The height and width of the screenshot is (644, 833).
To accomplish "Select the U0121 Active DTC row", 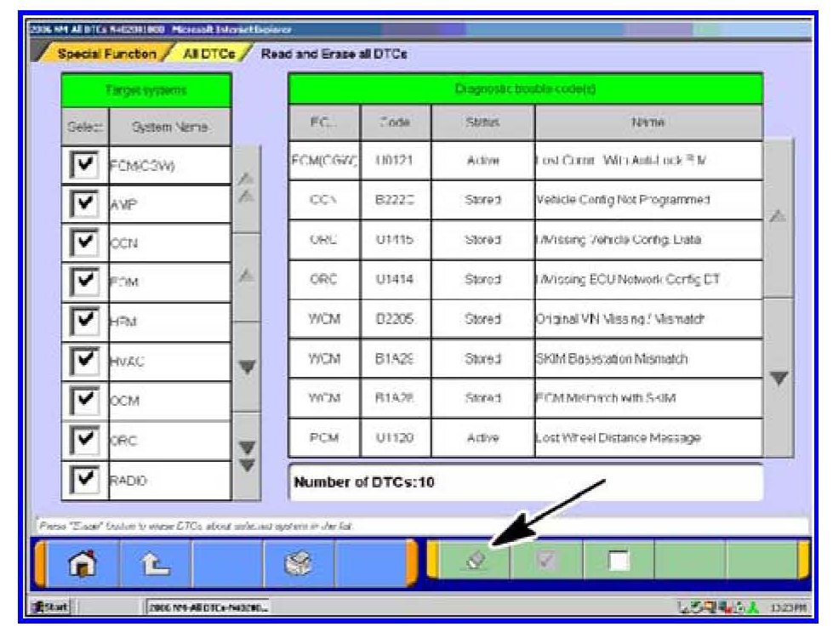I will click(525, 161).
